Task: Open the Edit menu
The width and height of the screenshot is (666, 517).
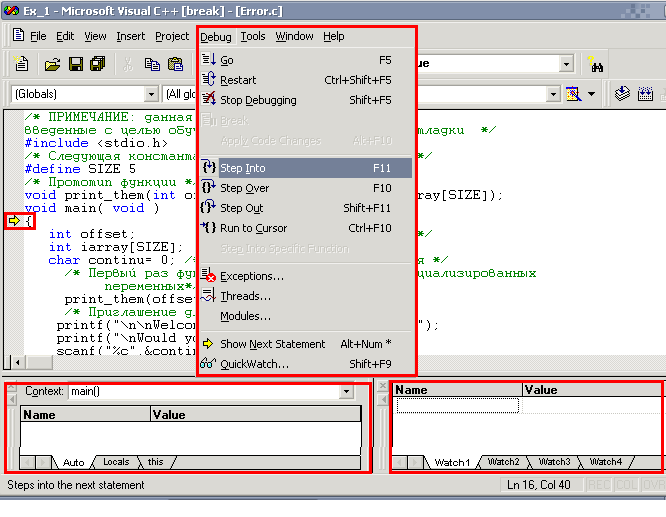Action: (65, 36)
